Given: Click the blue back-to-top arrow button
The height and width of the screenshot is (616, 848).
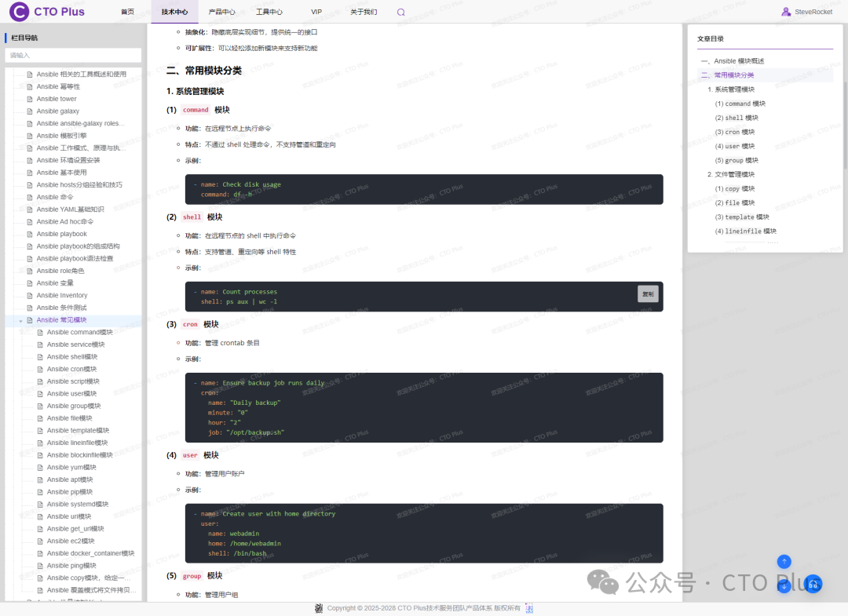Looking at the screenshot, I should [x=784, y=561].
